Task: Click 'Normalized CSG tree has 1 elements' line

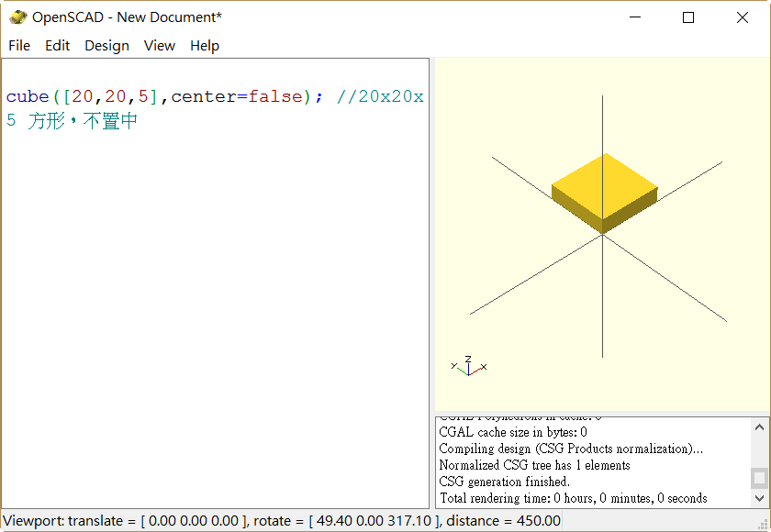Action: tap(534, 465)
